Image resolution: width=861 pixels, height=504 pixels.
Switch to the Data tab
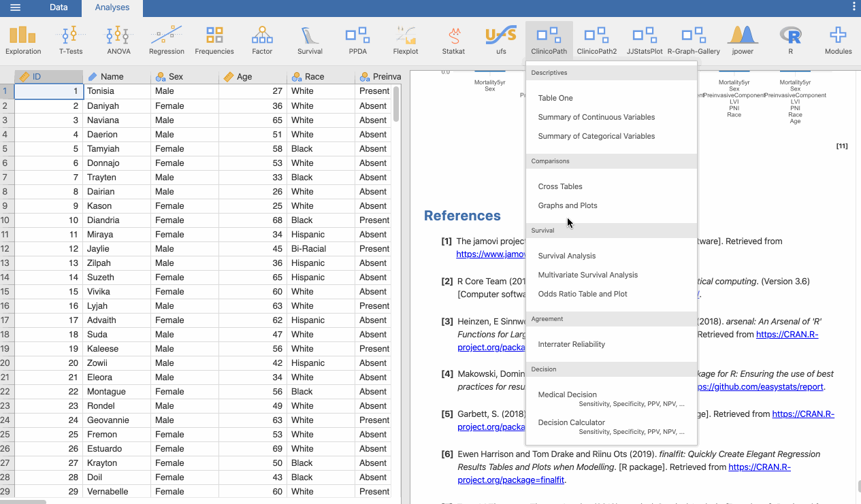[x=59, y=7]
